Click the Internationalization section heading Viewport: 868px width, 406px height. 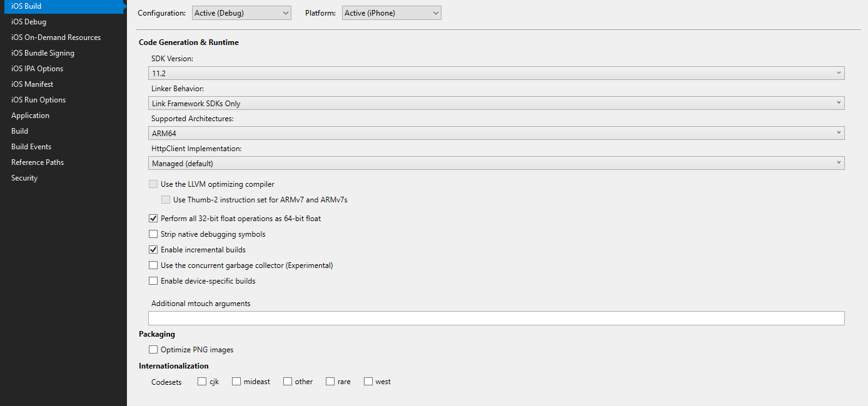tap(174, 366)
